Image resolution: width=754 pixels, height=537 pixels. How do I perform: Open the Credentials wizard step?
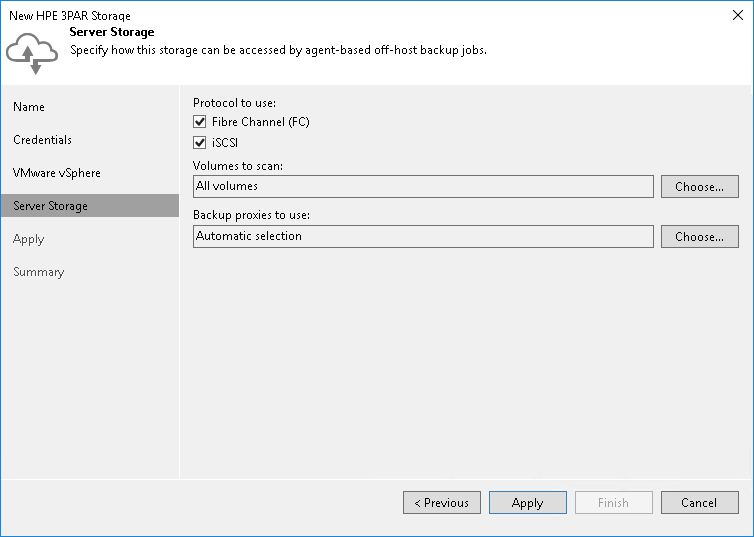click(x=43, y=140)
